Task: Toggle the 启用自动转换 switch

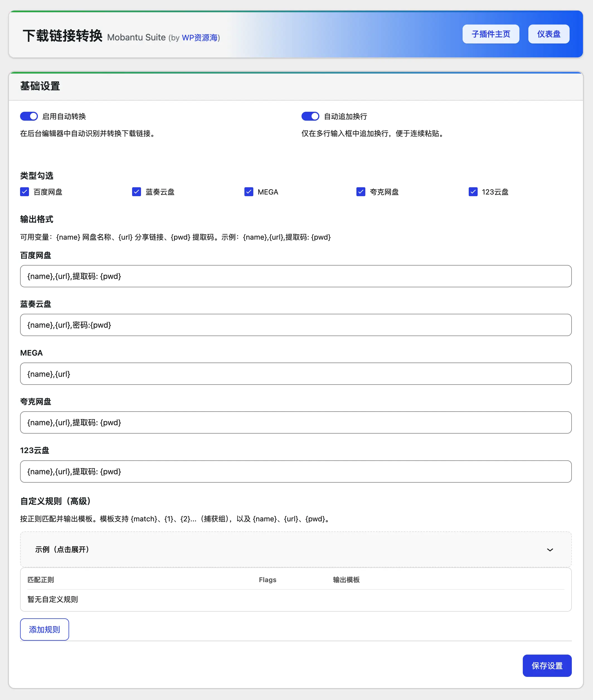Action: point(29,116)
